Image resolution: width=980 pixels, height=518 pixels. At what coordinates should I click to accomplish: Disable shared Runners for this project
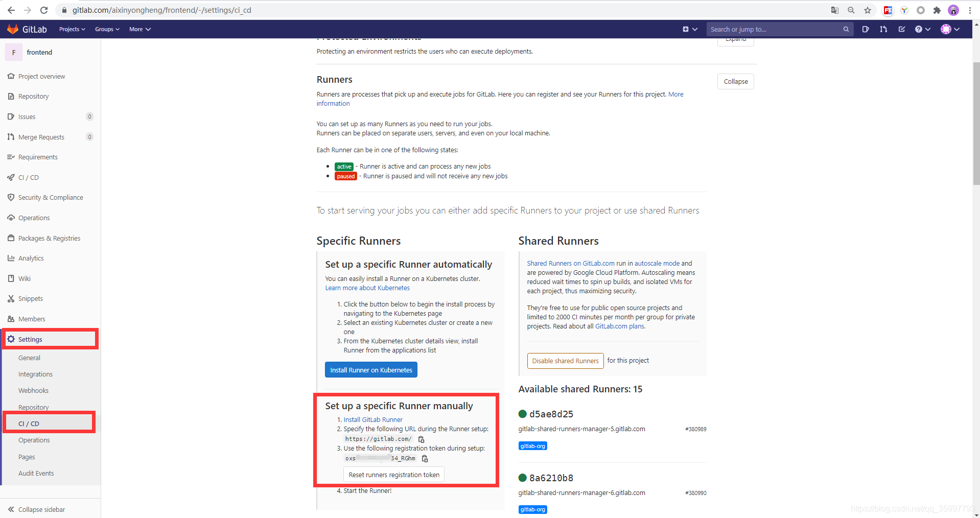[565, 361]
